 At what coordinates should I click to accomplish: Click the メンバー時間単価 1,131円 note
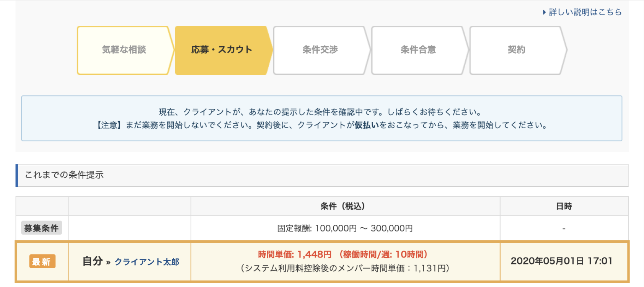pyautogui.click(x=345, y=269)
